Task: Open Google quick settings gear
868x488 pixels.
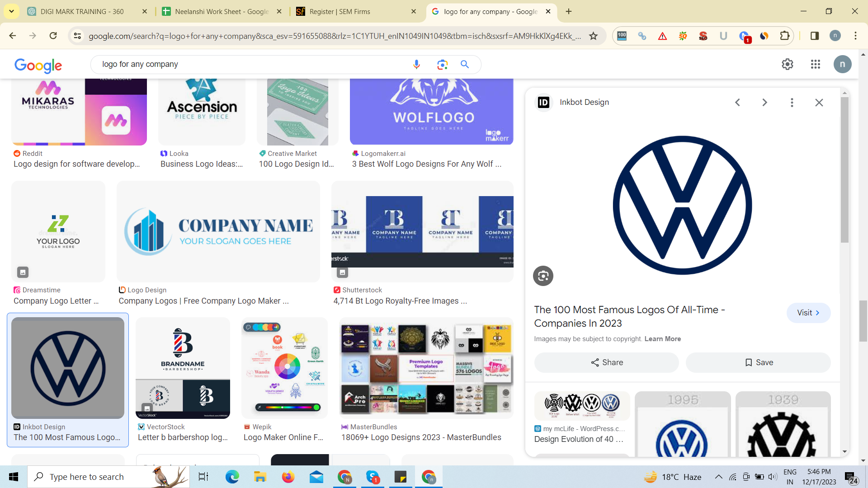Action: point(788,64)
